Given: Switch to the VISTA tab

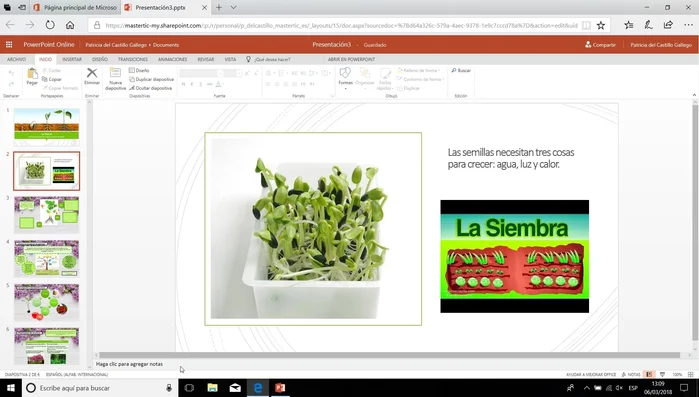Looking at the screenshot, I should [x=230, y=59].
